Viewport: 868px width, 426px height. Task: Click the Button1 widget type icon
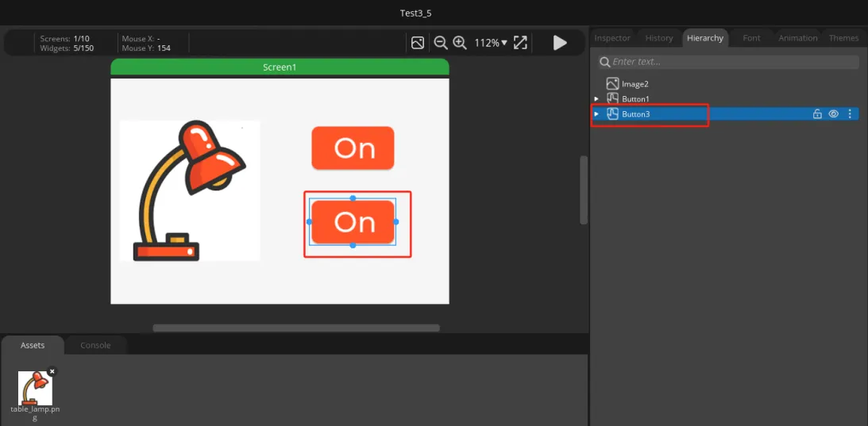(x=612, y=99)
